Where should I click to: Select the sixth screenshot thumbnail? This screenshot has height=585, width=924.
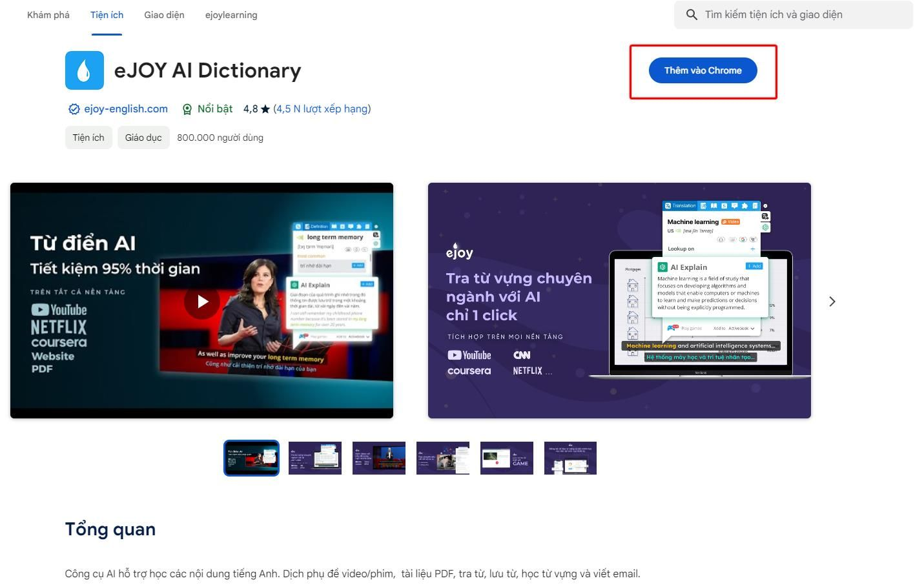tap(571, 458)
